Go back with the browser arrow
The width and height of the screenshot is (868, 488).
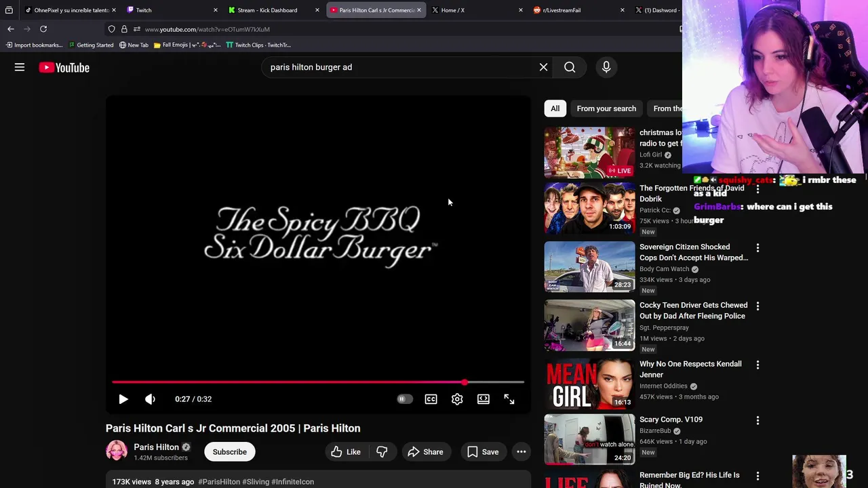pyautogui.click(x=10, y=29)
